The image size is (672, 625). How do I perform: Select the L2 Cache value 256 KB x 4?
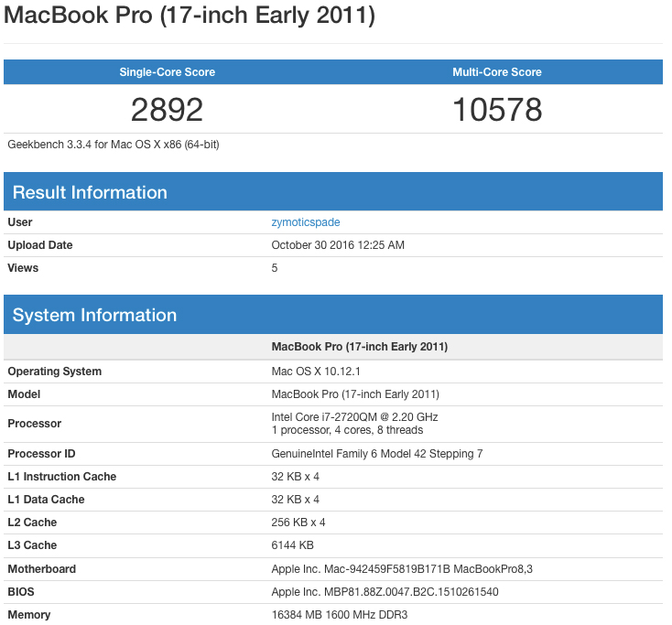click(x=298, y=523)
